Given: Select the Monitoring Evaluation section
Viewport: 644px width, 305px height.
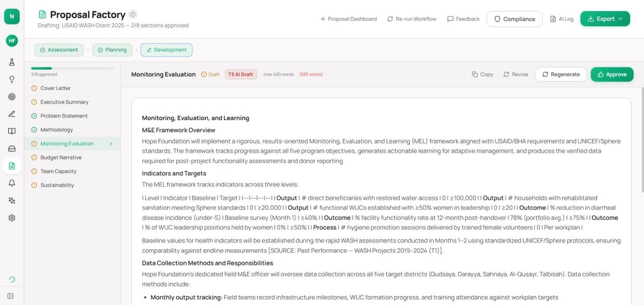Looking at the screenshot, I should click(72, 143).
